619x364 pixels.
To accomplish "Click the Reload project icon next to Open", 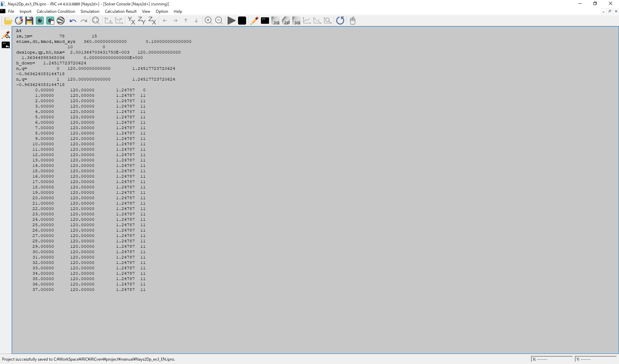I will pos(19,21).
